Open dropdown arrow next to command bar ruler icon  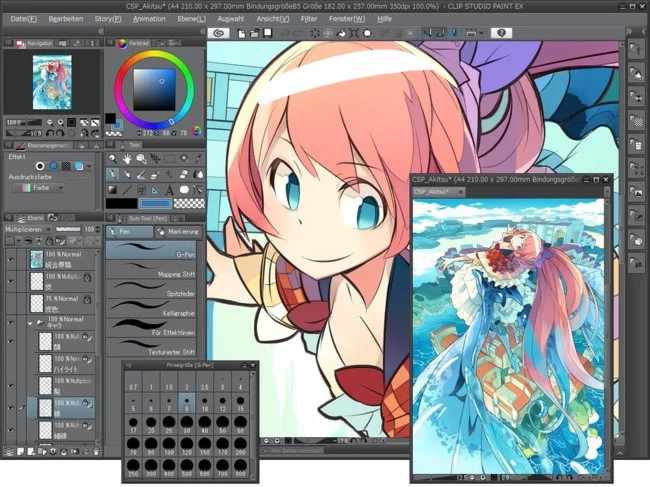point(481,33)
